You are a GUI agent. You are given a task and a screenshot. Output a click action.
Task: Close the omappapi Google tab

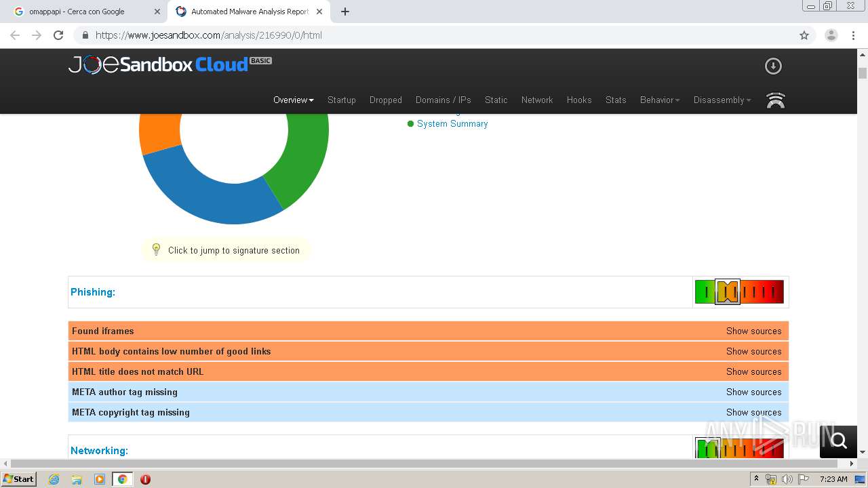pos(157,12)
